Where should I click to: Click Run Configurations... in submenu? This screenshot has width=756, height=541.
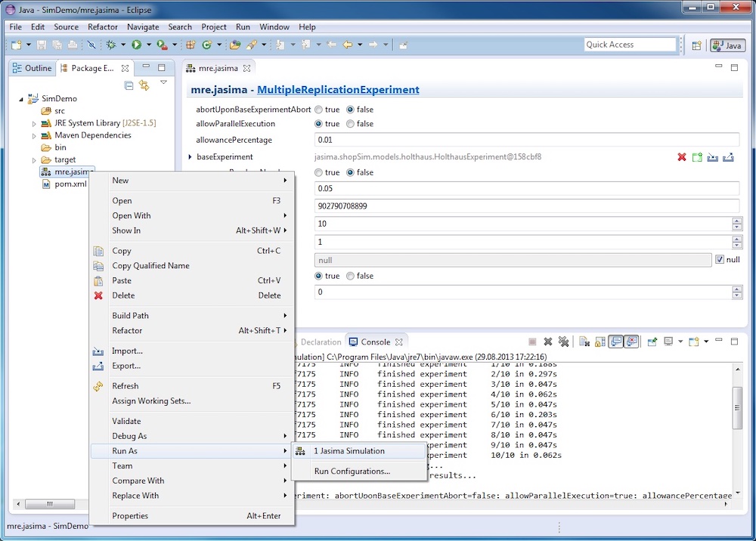(x=359, y=471)
